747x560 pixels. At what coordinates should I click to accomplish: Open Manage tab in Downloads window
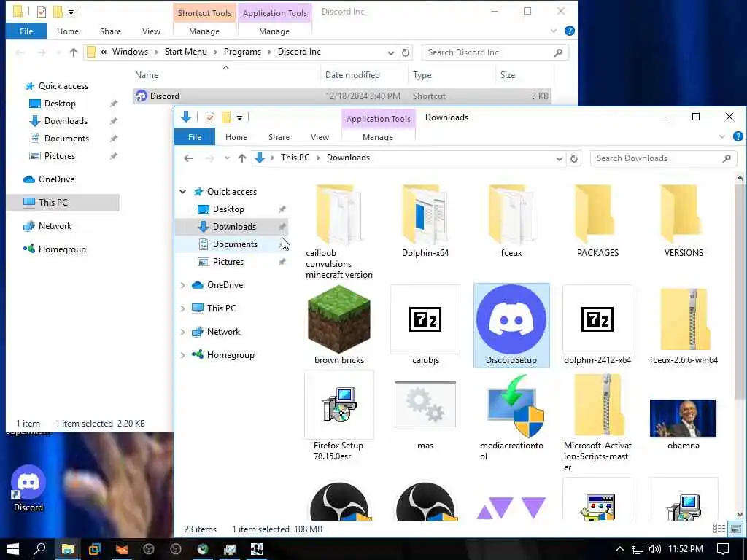[x=378, y=137]
